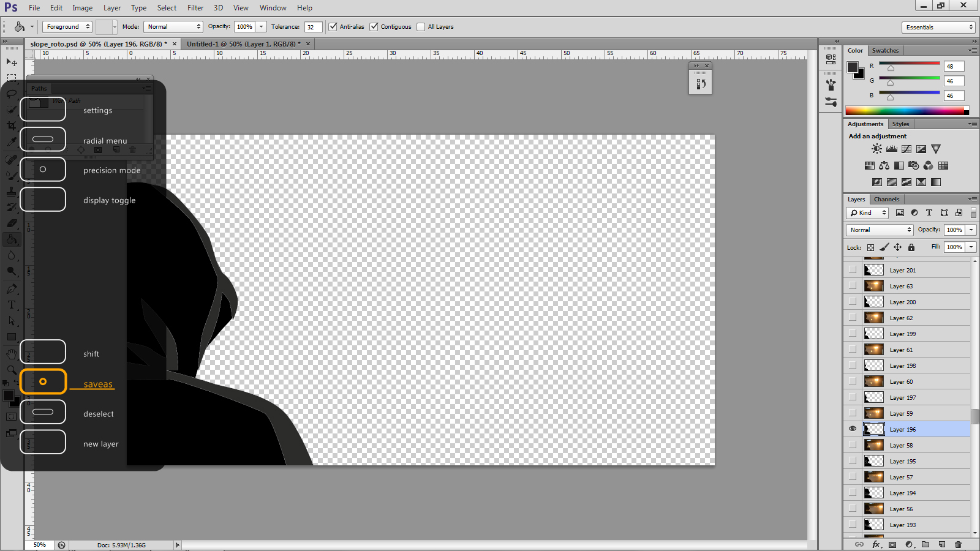Filter layers by type using T icon

coord(929,213)
